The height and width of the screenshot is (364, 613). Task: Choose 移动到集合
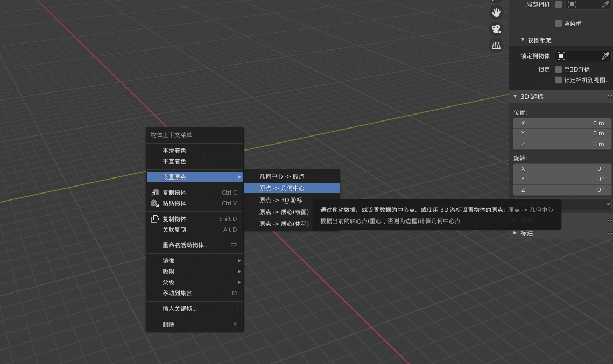[195, 293]
